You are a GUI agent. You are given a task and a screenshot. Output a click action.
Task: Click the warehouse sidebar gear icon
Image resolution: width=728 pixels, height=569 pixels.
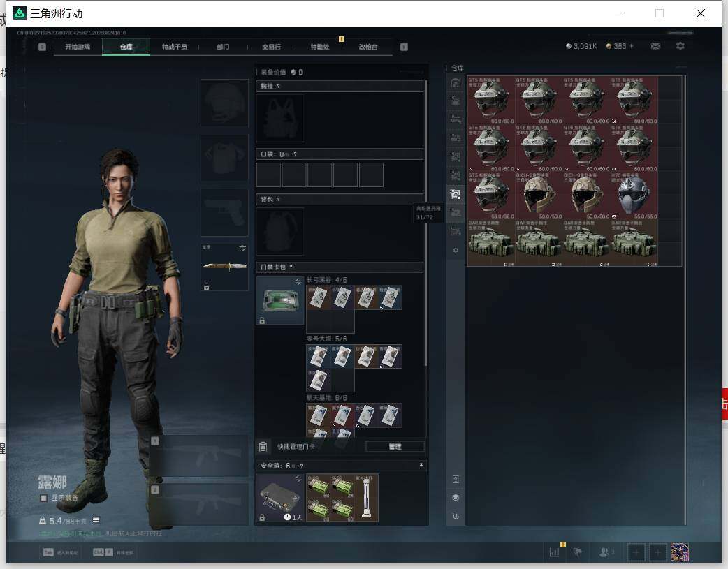coord(456,250)
